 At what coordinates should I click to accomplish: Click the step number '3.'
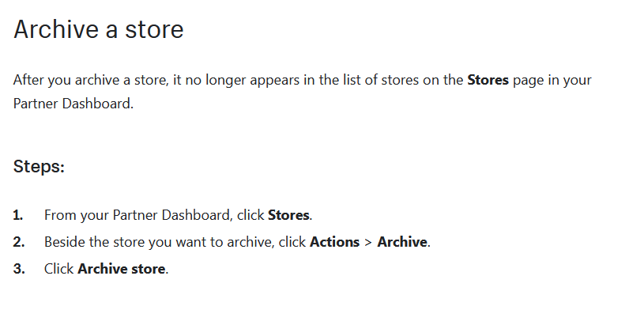click(19, 268)
